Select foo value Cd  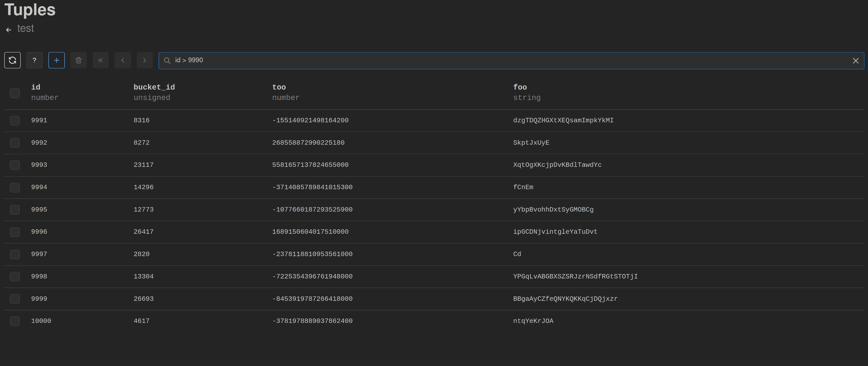tap(517, 254)
